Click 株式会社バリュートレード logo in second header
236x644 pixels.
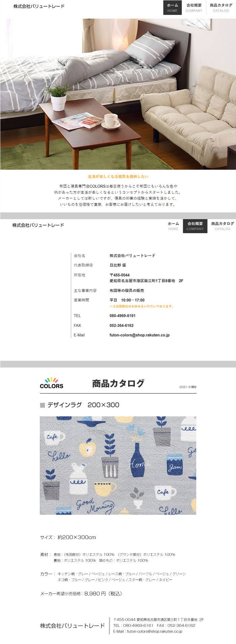[x=38, y=225]
